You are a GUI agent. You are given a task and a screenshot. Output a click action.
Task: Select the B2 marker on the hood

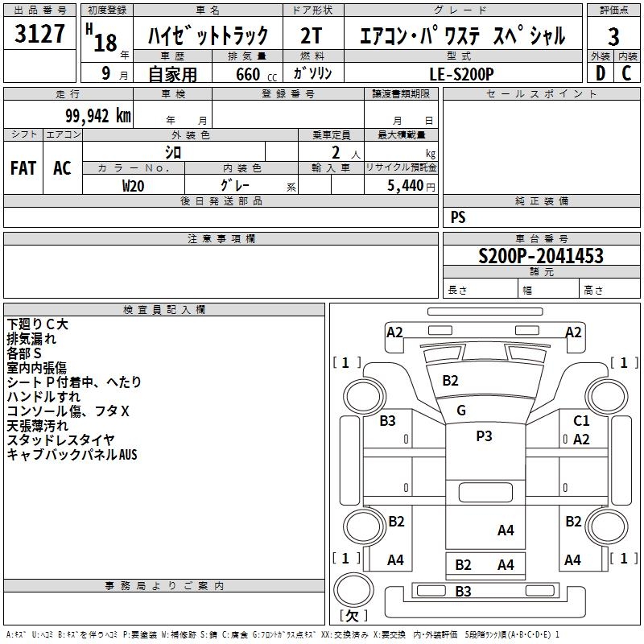pos(450,381)
